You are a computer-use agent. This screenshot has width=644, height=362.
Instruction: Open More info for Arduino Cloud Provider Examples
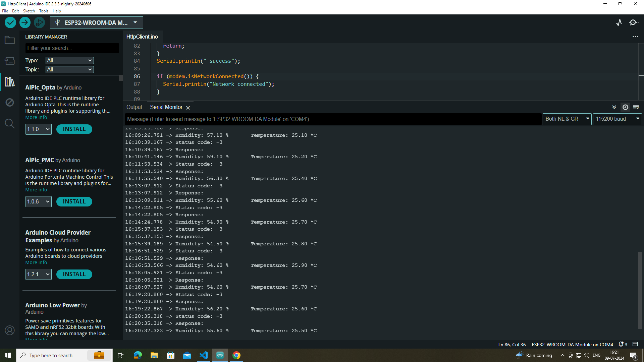coord(36,262)
